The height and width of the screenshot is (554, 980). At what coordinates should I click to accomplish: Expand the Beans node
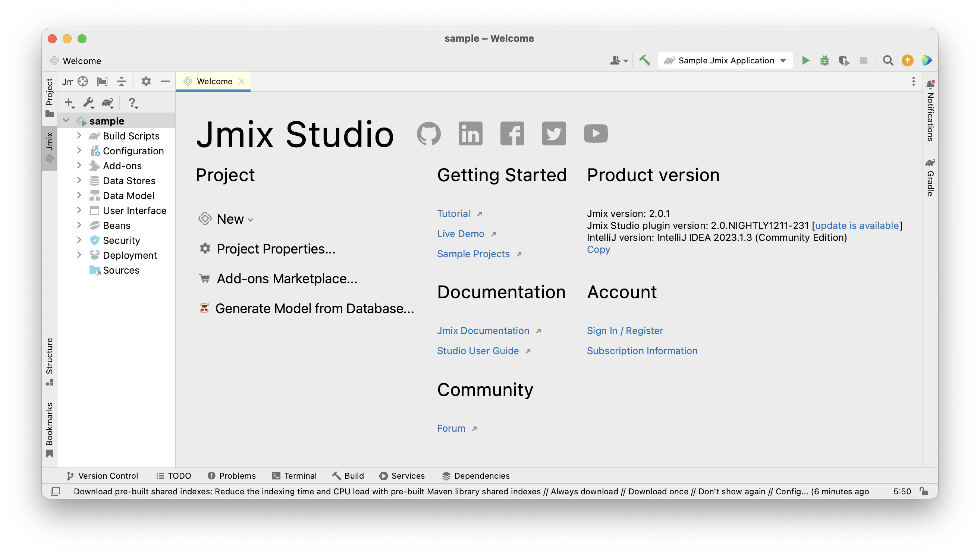point(79,225)
